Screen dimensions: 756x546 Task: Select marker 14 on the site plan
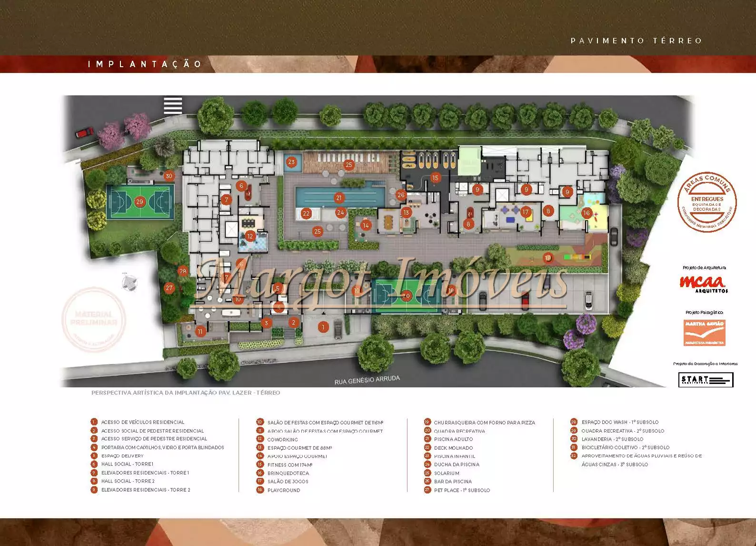366,225
